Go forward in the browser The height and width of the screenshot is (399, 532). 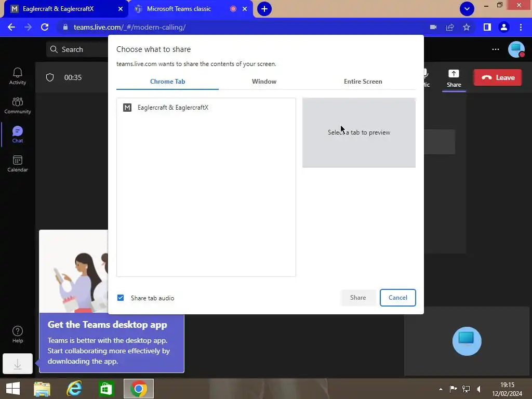click(28, 27)
